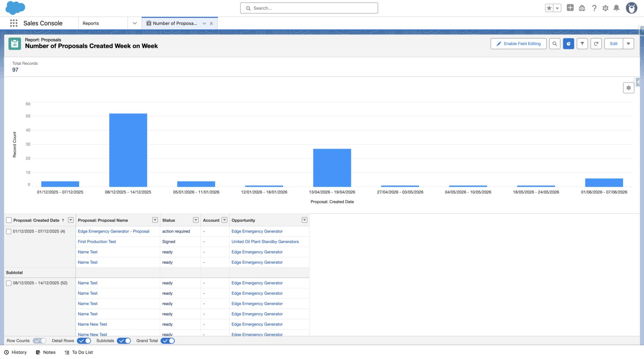Check the 08/12/2025 - 14/12/2025 group checkbox

click(x=9, y=283)
